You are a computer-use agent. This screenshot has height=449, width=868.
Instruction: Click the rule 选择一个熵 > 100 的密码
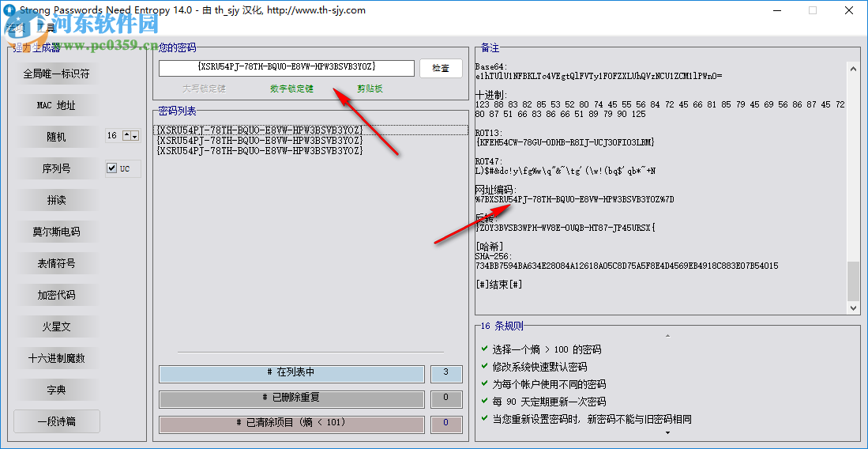[x=547, y=349]
